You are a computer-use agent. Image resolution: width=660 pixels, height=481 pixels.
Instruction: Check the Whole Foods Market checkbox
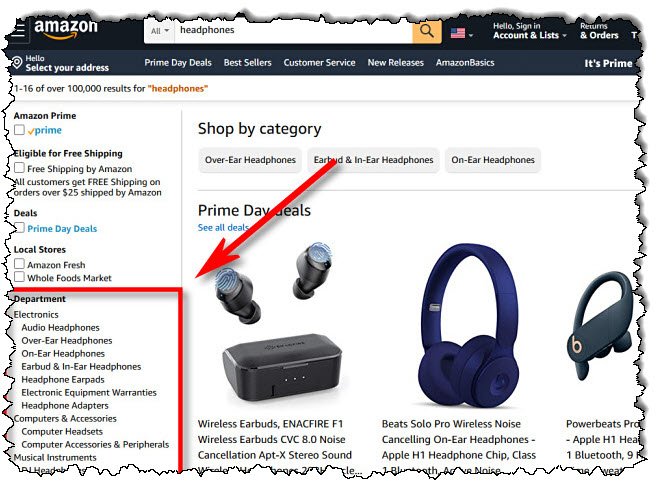click(19, 277)
